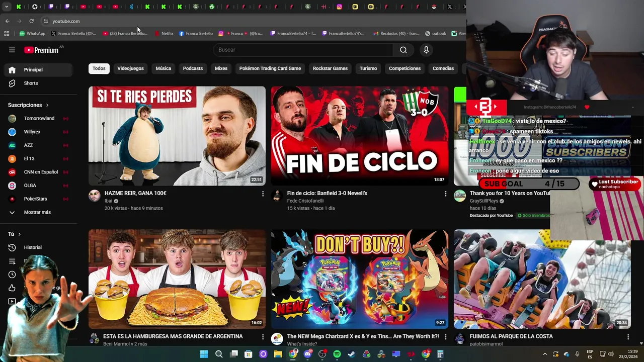Open the YouTube hamburger guide menu
Screen dimensions: 644x362
(x=12, y=50)
